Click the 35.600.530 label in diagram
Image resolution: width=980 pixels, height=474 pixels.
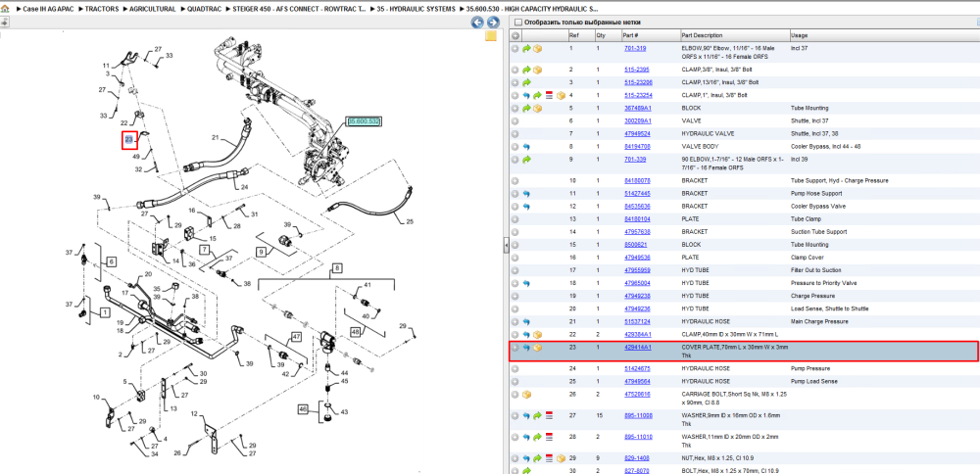click(365, 120)
